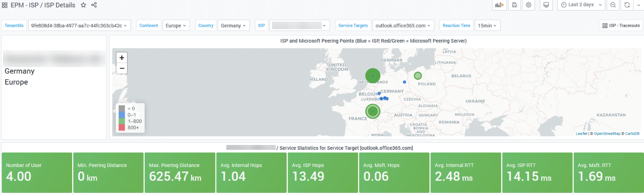644x193 pixels.
Task: Open dashboard settings gear
Action: click(x=529, y=5)
